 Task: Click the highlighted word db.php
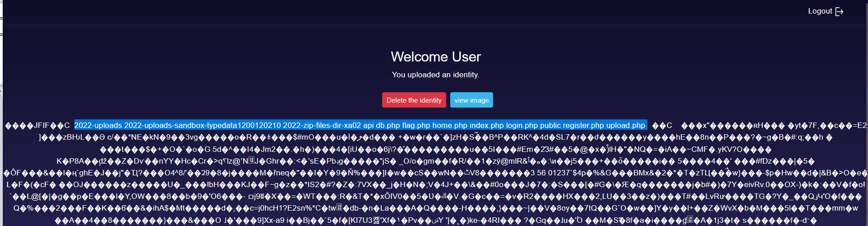click(388, 126)
